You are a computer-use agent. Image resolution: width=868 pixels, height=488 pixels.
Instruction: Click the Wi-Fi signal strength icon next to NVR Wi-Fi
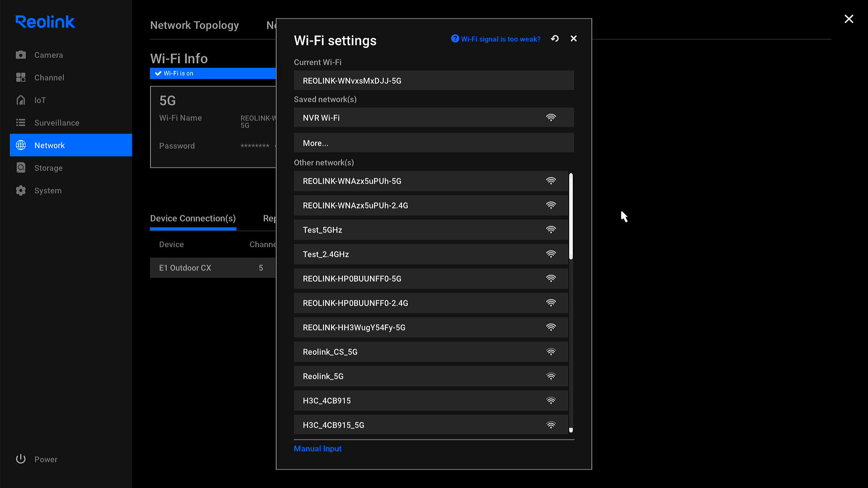click(551, 117)
